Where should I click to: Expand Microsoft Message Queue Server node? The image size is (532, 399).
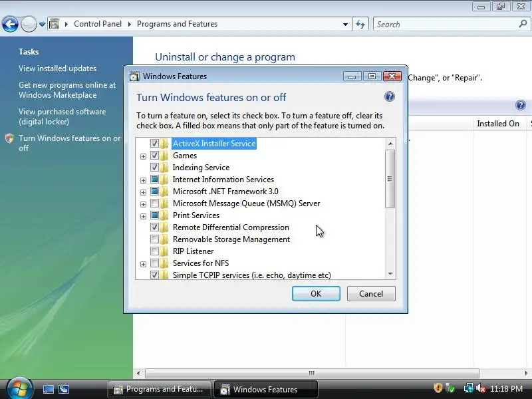coord(143,204)
